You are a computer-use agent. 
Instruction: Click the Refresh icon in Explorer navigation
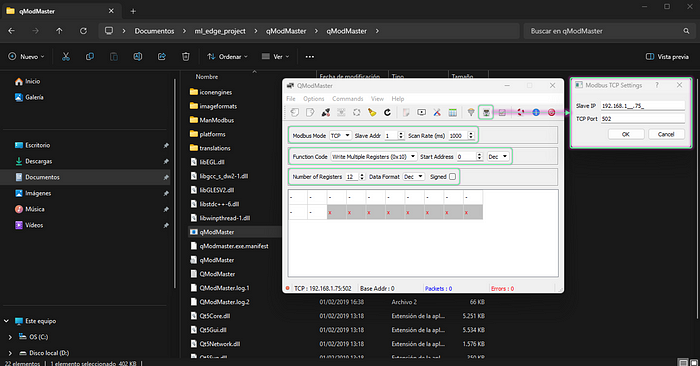(83, 31)
